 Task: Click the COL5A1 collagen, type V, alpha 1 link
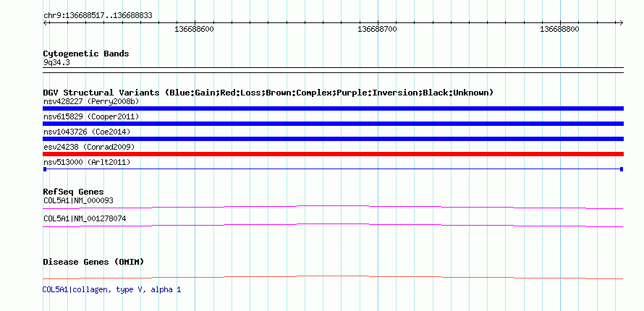coord(111,290)
